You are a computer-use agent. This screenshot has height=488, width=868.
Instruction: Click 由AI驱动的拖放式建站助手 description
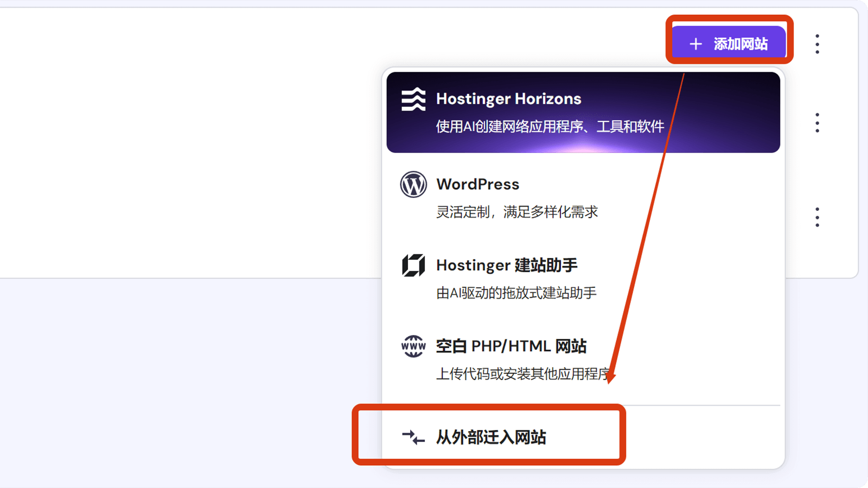(516, 293)
